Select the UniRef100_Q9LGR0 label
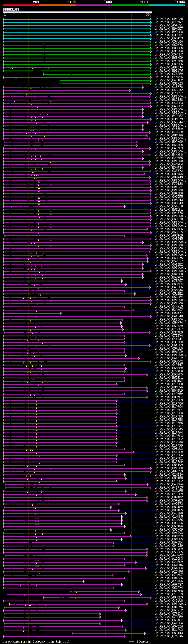Screen dimensions: 188x644 pos(169,51)
